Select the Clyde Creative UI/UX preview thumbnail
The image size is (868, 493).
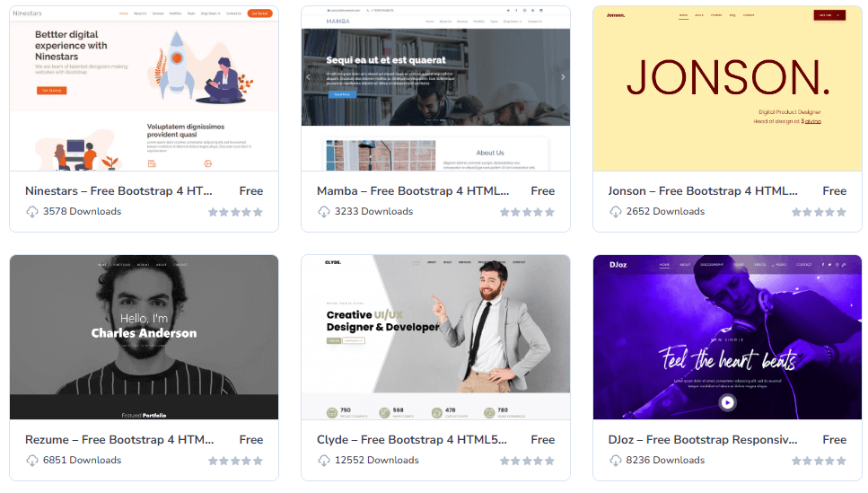tap(435, 337)
